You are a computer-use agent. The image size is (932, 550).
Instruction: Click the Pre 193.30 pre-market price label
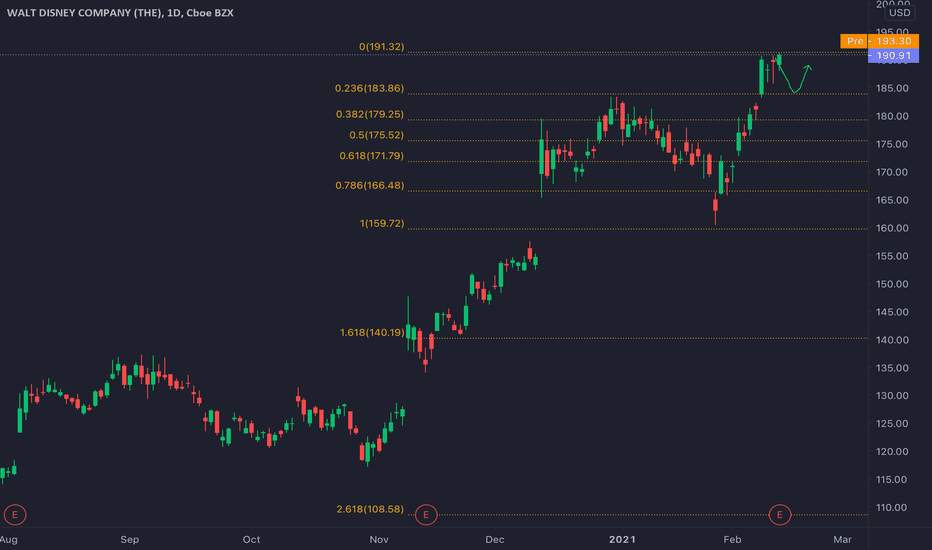[x=879, y=41]
